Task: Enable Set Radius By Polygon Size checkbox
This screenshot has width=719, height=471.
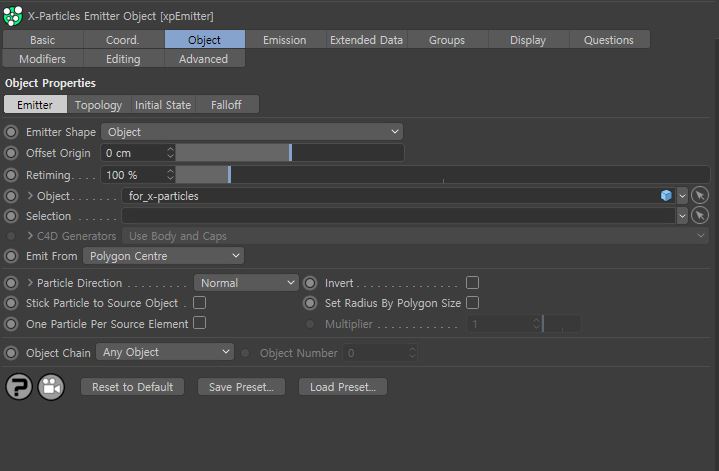Action: pos(472,303)
